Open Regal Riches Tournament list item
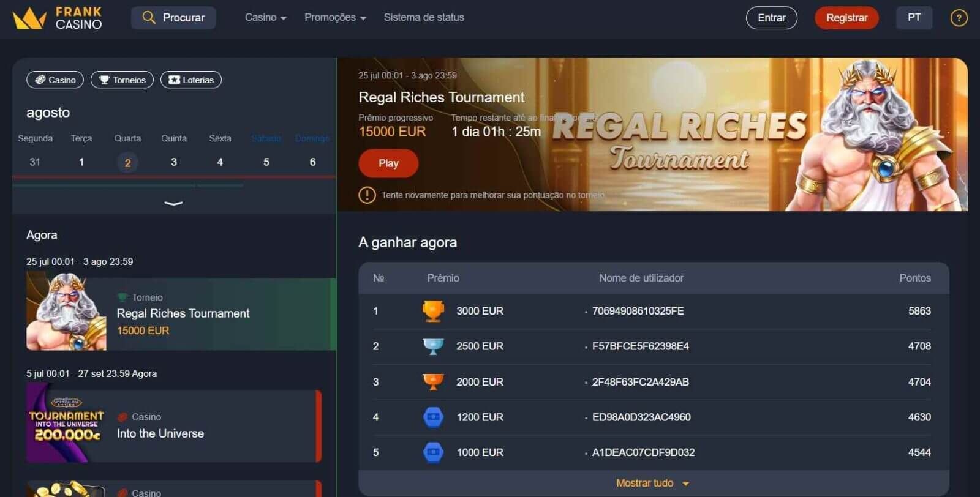This screenshot has width=980, height=497. (x=181, y=314)
